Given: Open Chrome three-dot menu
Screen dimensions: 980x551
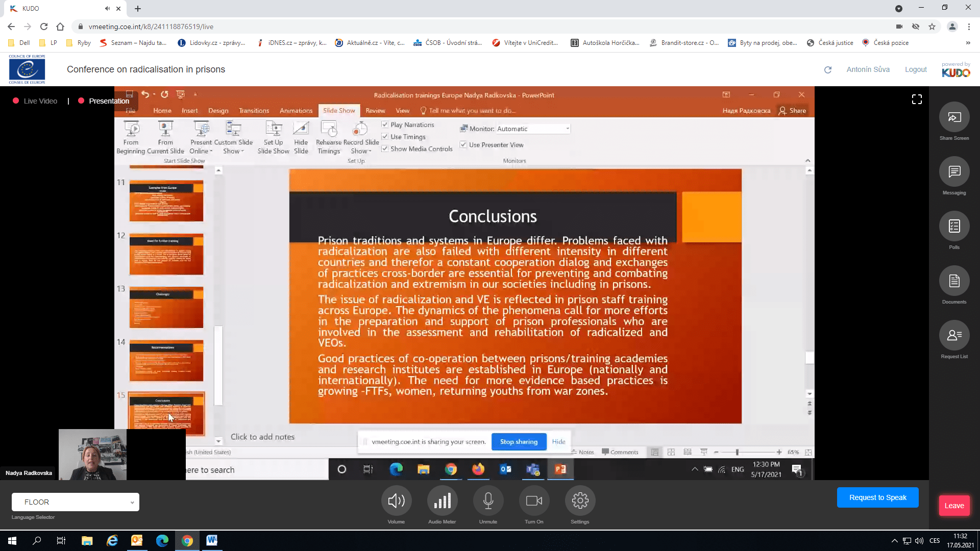Looking at the screenshot, I should (x=969, y=27).
